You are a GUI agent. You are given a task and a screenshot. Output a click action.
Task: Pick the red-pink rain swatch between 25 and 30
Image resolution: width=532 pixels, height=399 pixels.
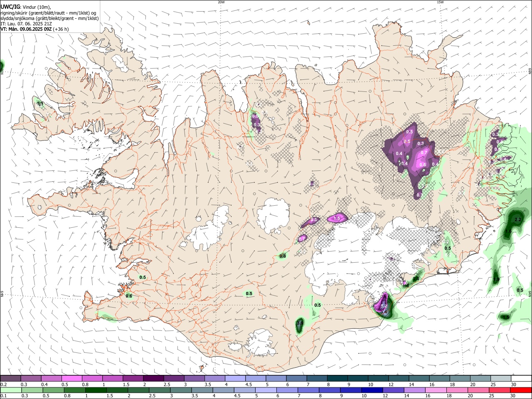tap(499, 390)
